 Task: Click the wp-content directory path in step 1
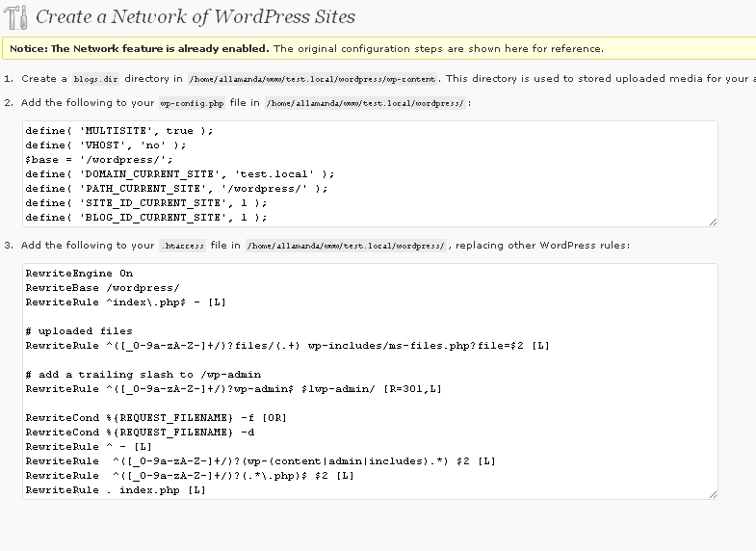[x=312, y=79]
